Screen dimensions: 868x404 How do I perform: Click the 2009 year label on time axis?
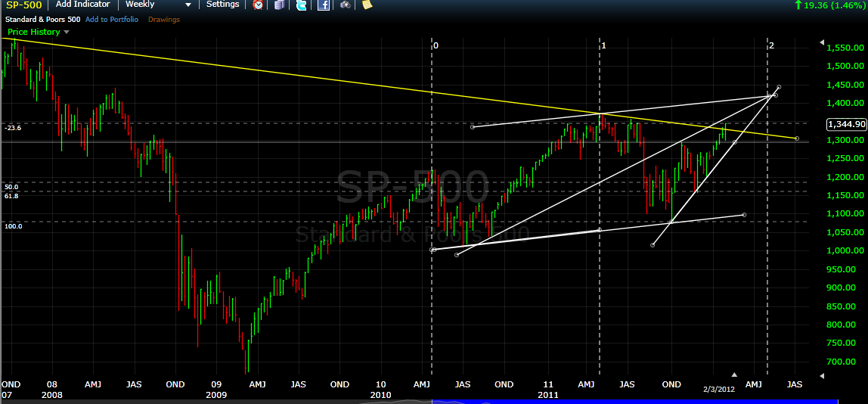(218, 395)
